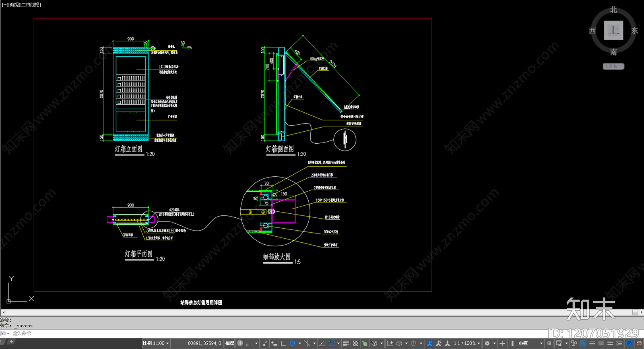Screen dimensions: 644x349
Task: Open the 比例 1:100 scale dropdown
Action: [156, 343]
